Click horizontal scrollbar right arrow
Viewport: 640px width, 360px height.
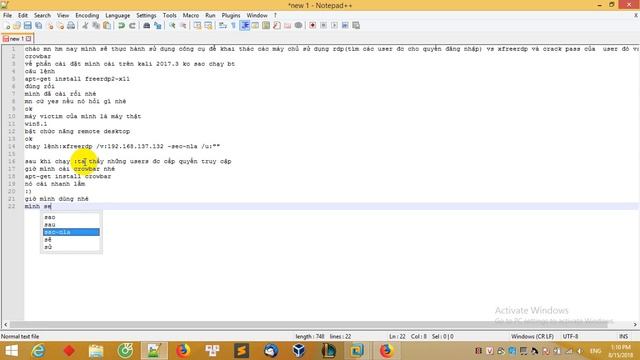[x=635, y=324]
